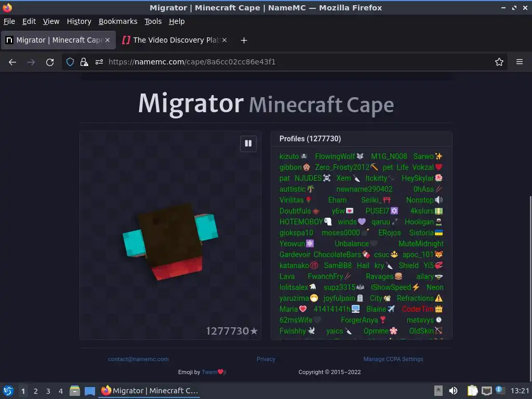Open the File menu
532x399 pixels.
tap(9, 21)
